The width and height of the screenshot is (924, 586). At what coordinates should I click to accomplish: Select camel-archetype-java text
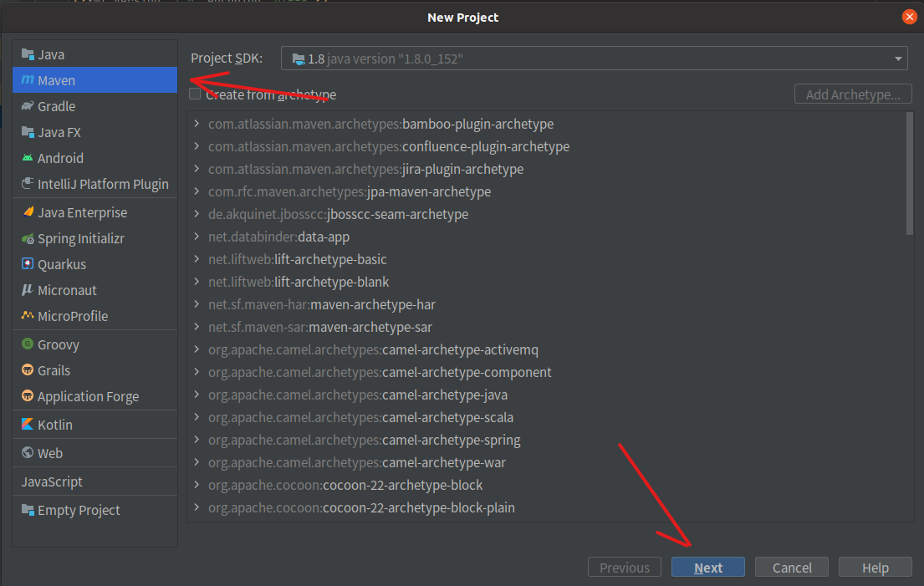click(445, 395)
